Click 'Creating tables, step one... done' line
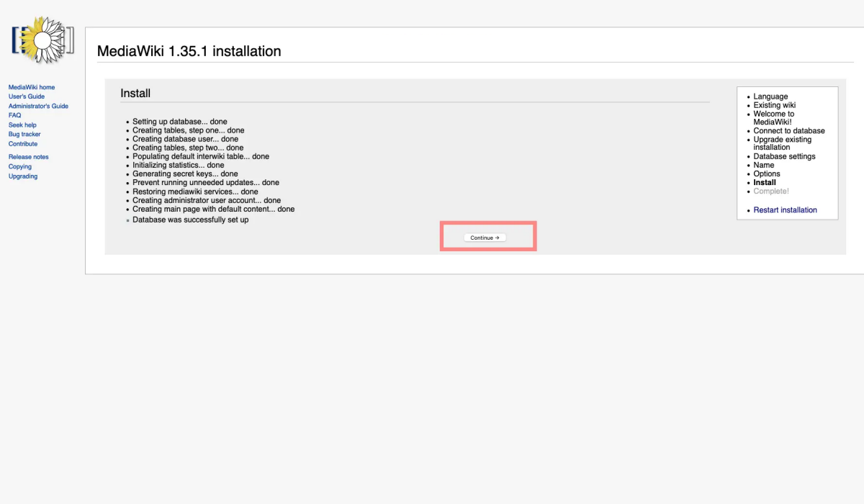The width and height of the screenshot is (864, 504). (189, 130)
